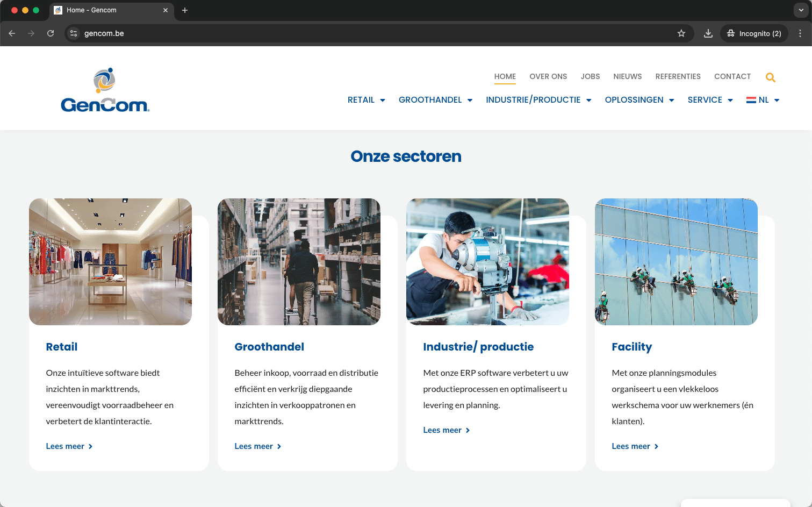Open the search magnifier icon
This screenshot has height=507, width=812.
click(771, 77)
